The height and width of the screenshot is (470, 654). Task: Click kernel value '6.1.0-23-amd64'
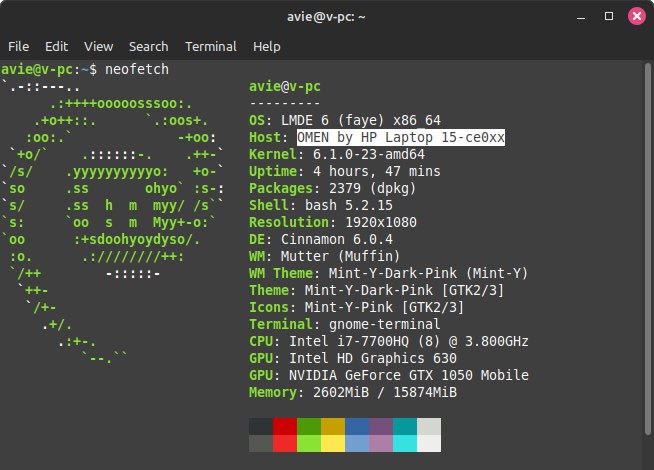point(369,154)
